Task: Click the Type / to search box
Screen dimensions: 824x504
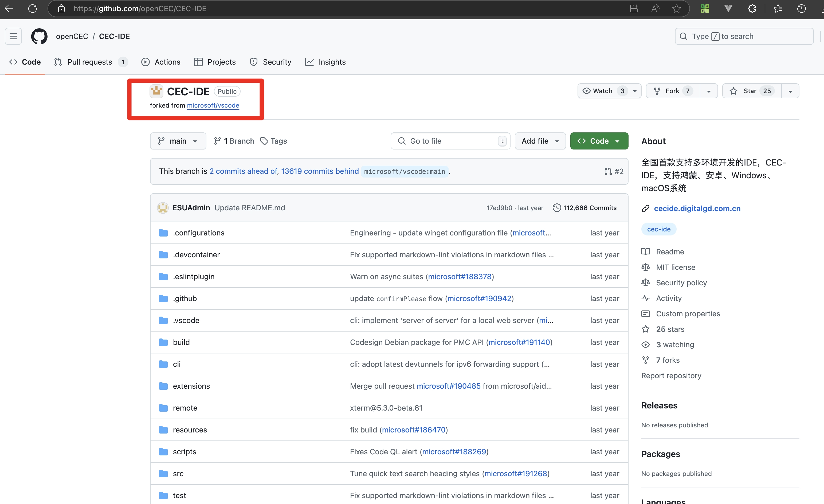Action: 744,36
